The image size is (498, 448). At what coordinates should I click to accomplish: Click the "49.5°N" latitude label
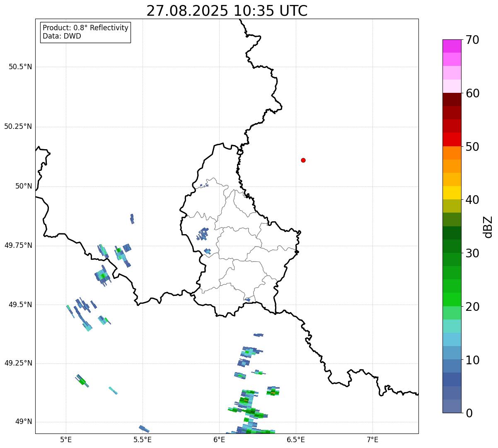coord(20,305)
